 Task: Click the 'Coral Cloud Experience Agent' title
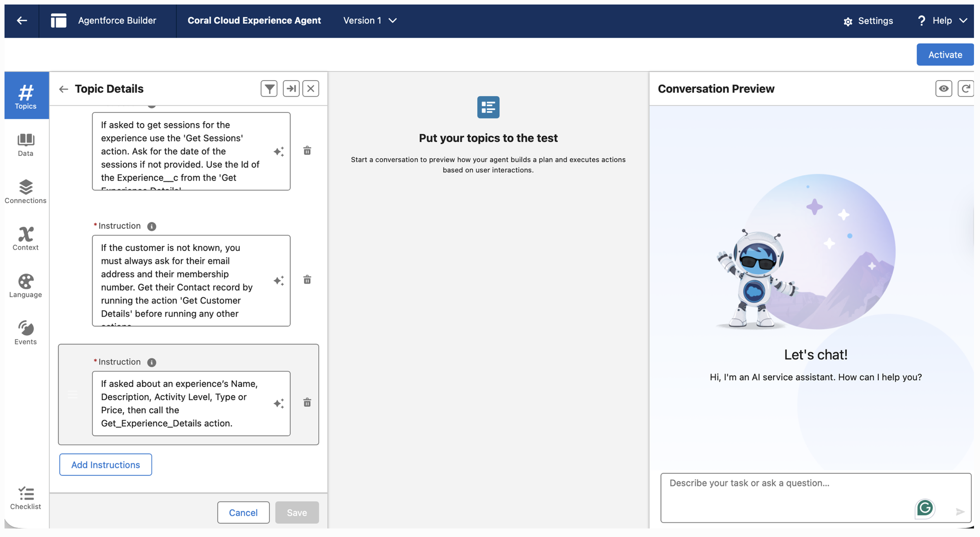coord(254,21)
